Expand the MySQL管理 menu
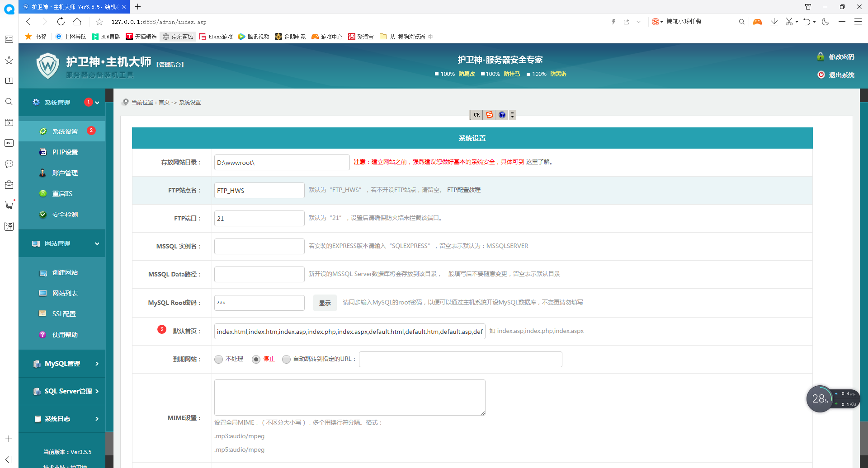The image size is (868, 468). coord(62,363)
